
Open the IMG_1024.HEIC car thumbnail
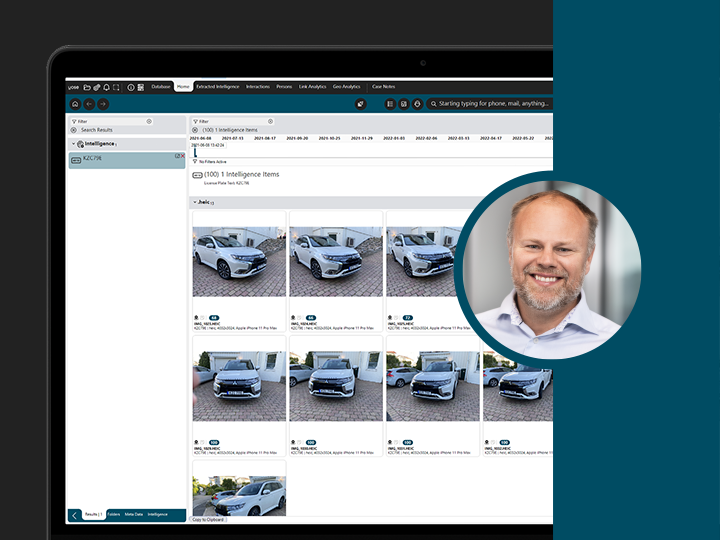click(x=336, y=262)
